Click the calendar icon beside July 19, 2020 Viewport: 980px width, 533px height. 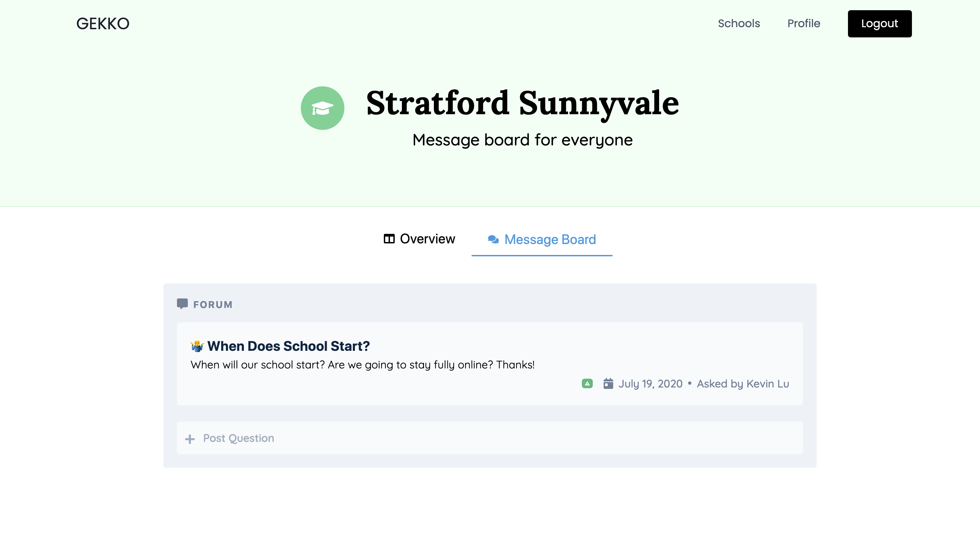[608, 383]
